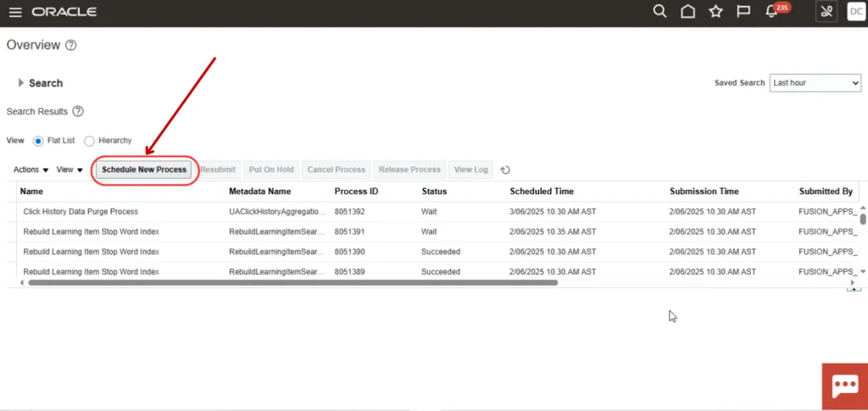This screenshot has height=411, width=868.
Task: Open the Actions menu
Action: point(31,169)
